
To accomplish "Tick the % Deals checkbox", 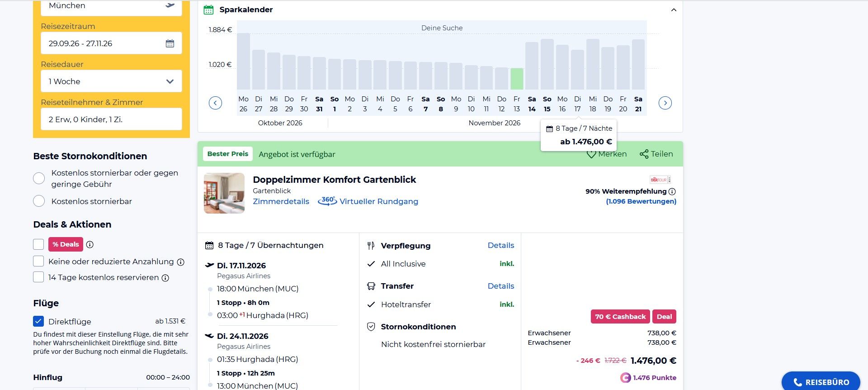I will (38, 244).
